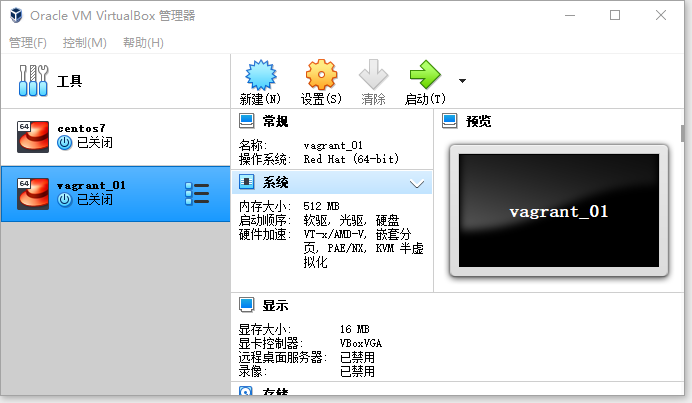This screenshot has height=403, width=692.
Task: Click centos7 powered-off status icon
Action: pyautogui.click(x=64, y=143)
